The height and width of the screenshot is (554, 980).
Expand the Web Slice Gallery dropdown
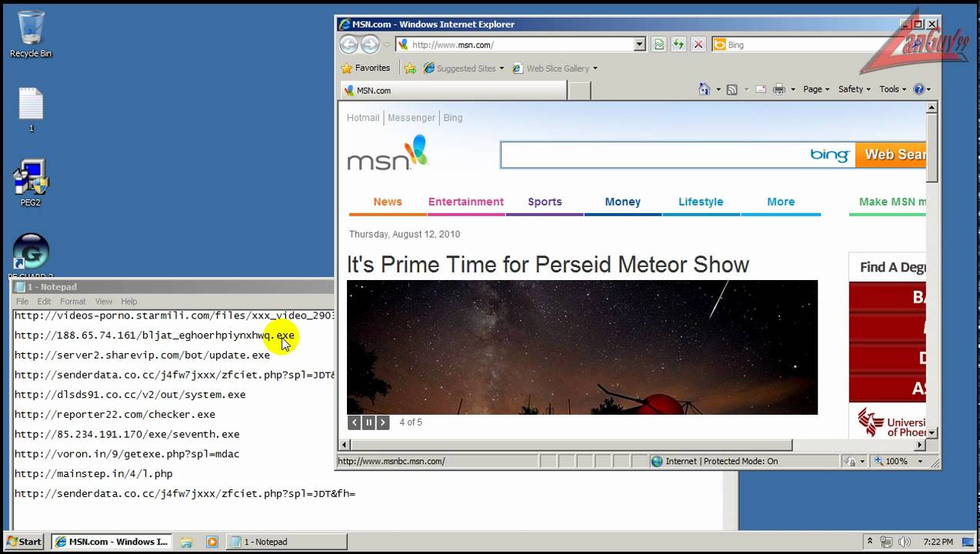pyautogui.click(x=595, y=68)
